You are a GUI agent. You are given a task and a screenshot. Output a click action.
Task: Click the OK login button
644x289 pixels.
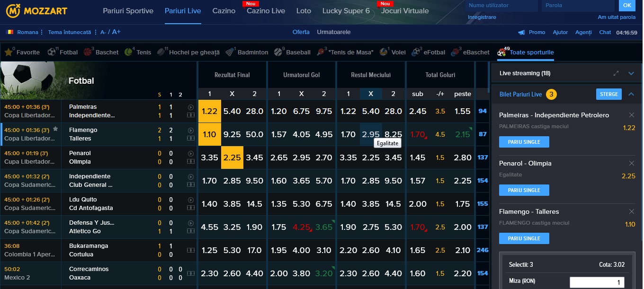point(627,6)
